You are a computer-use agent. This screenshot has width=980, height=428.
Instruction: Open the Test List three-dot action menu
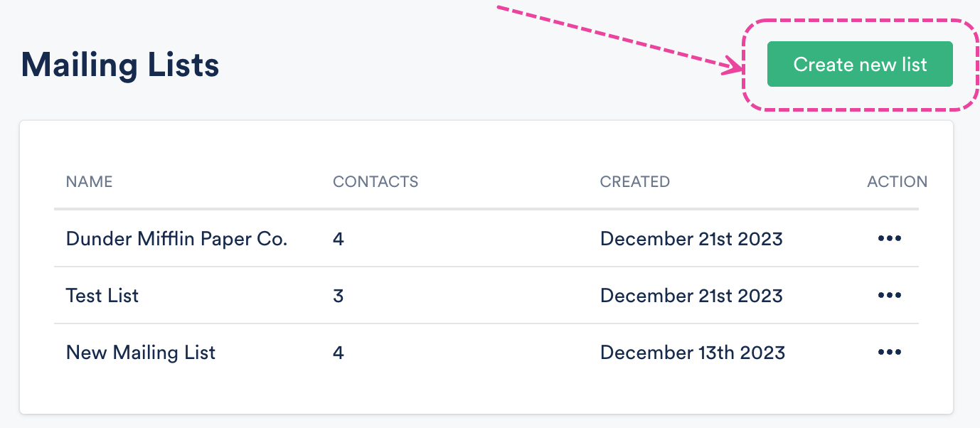point(889,296)
